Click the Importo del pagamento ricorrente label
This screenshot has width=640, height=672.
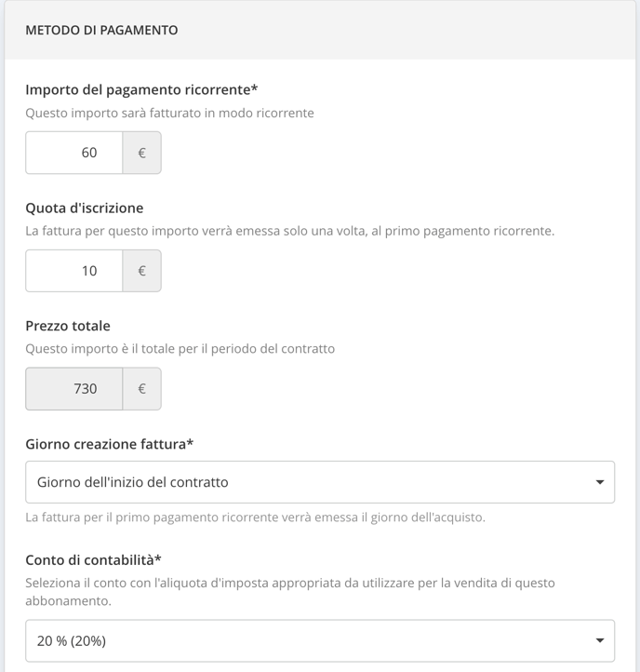coord(141,90)
